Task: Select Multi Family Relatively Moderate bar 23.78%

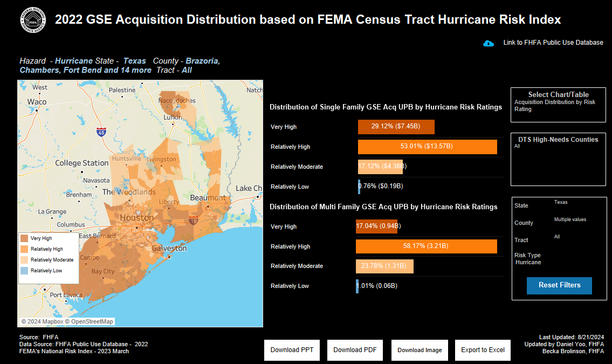Action: point(384,266)
